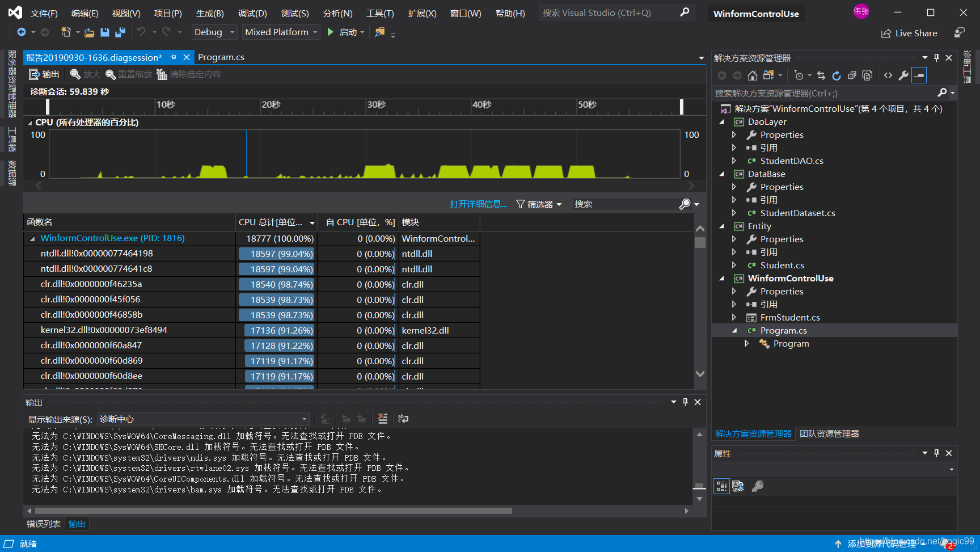Toggle auto-hide pin on Output panel
Image resolution: width=980 pixels, height=552 pixels.
(x=685, y=402)
